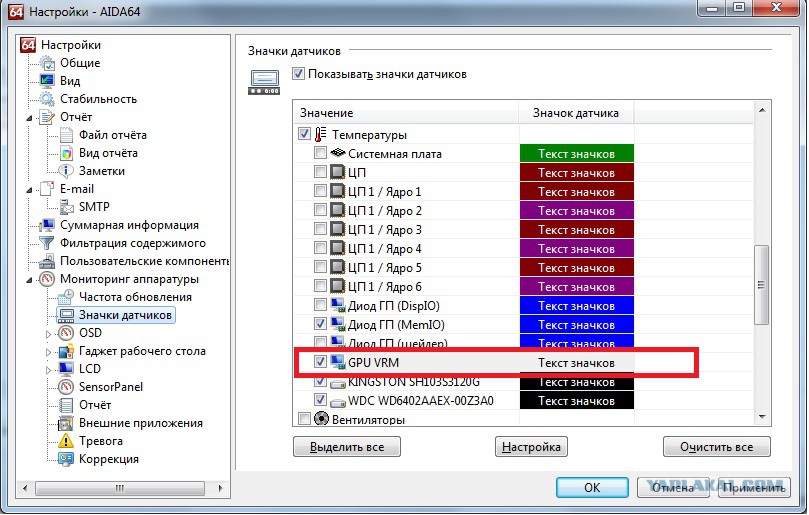Click the OSD gauge icon
The image size is (809, 515).
(66, 333)
